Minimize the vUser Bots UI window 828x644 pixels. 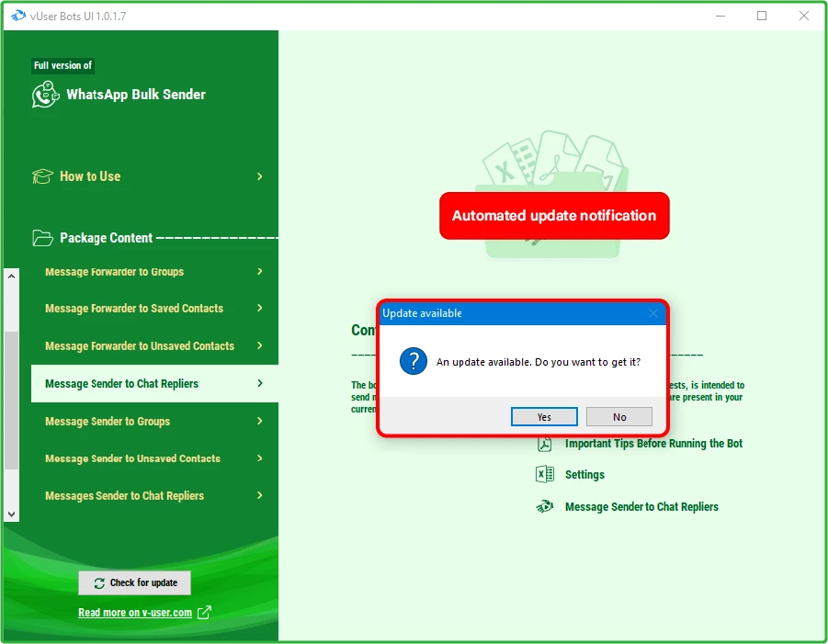[x=720, y=16]
